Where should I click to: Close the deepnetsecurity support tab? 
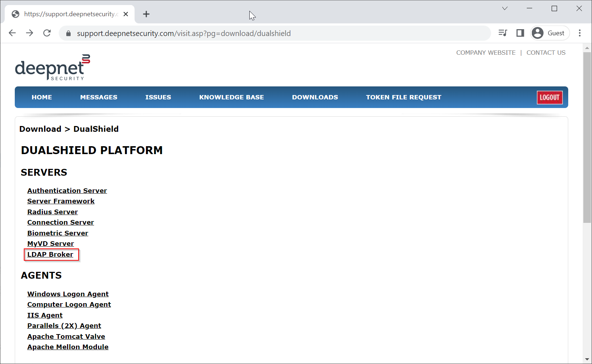(126, 14)
